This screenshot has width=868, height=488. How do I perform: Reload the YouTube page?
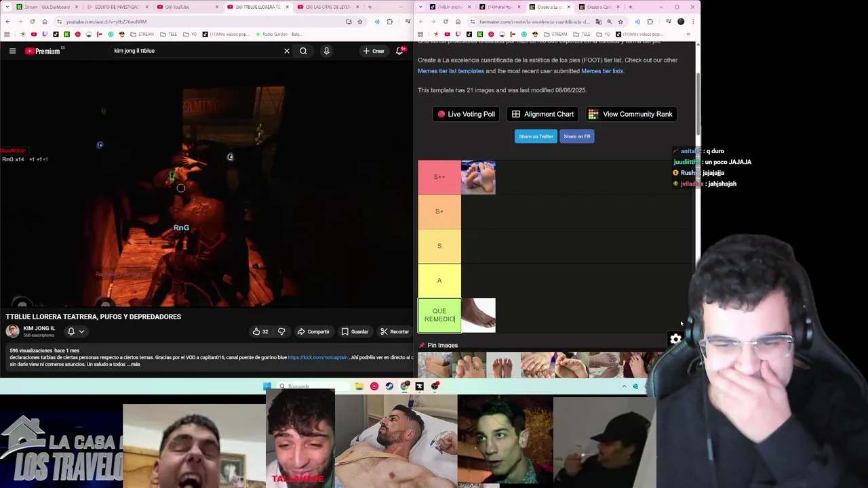click(x=32, y=22)
